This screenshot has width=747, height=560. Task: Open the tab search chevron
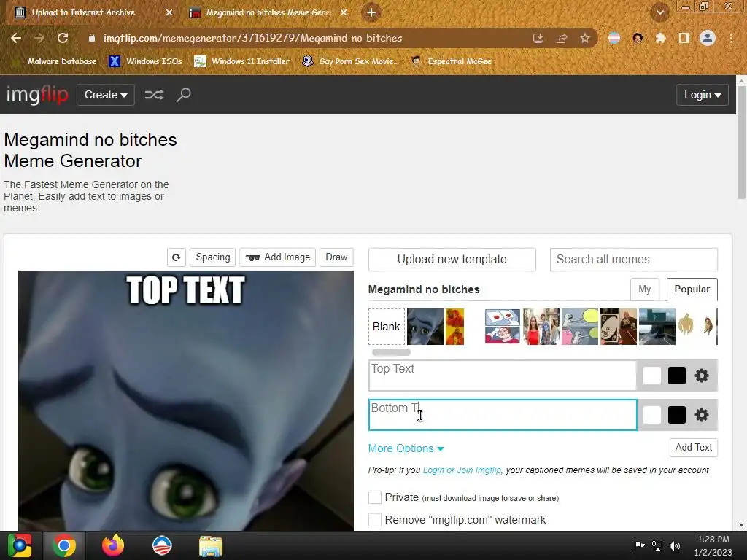click(x=660, y=13)
